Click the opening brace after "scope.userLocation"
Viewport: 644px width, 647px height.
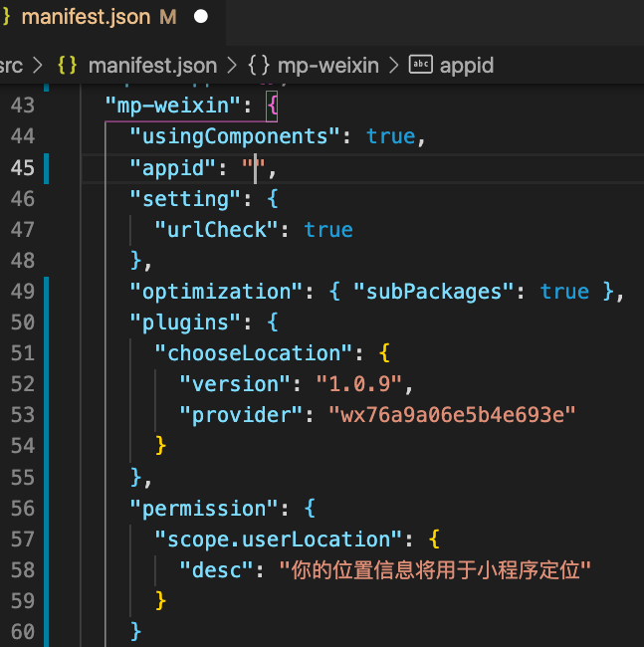(434, 539)
